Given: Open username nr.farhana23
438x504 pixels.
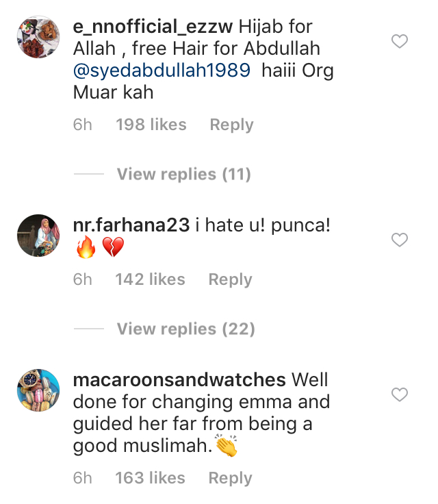Looking at the screenshot, I should tap(131, 225).
